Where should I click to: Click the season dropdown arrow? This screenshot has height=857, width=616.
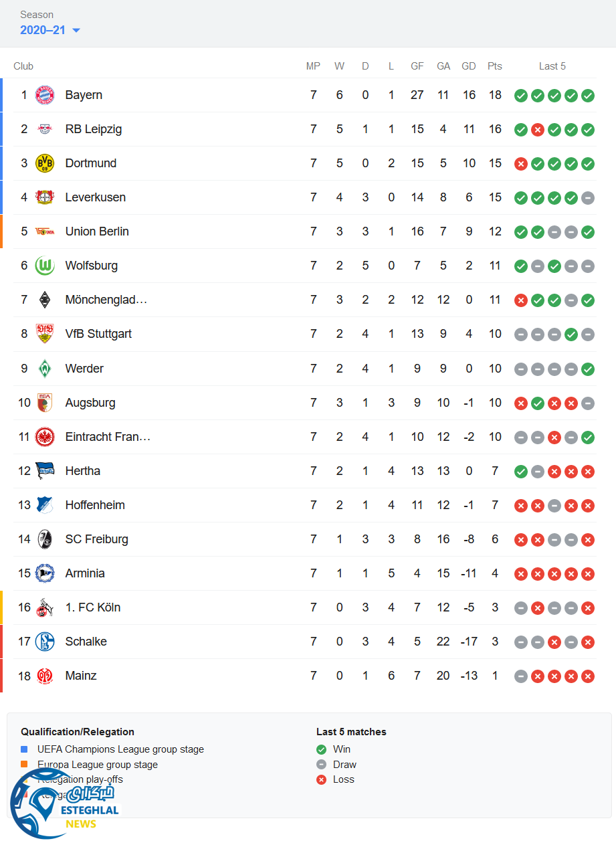point(76,30)
